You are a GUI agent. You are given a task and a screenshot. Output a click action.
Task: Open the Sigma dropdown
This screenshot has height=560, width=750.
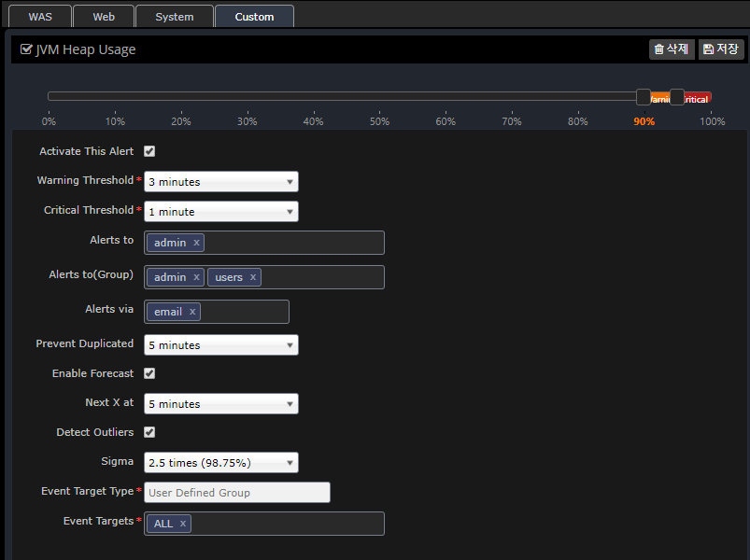[x=221, y=463]
